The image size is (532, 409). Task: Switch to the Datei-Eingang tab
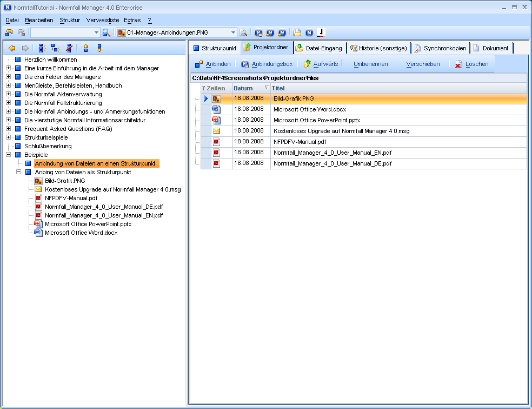click(x=319, y=48)
